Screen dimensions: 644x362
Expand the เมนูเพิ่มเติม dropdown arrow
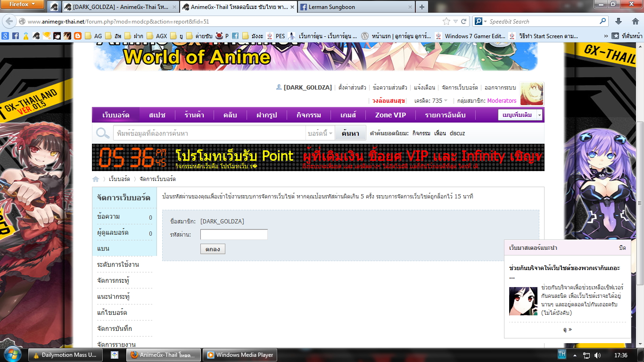pos(539,115)
